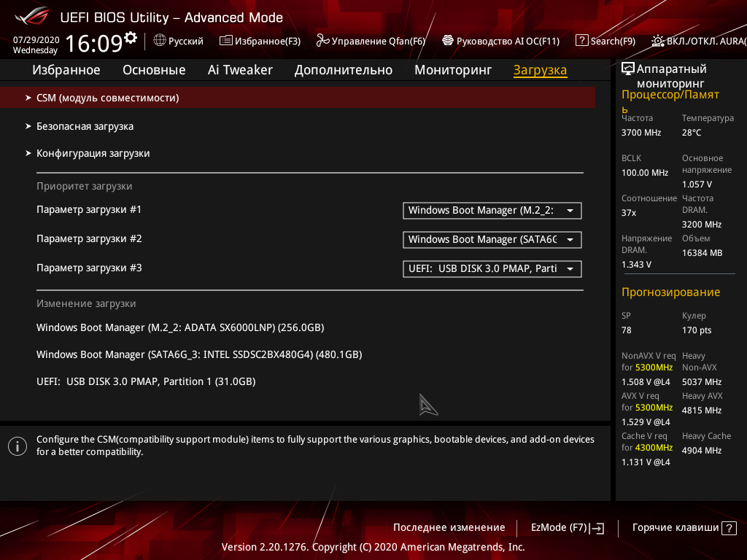Open Параметр загрузки #3 dropdown

pos(492,268)
